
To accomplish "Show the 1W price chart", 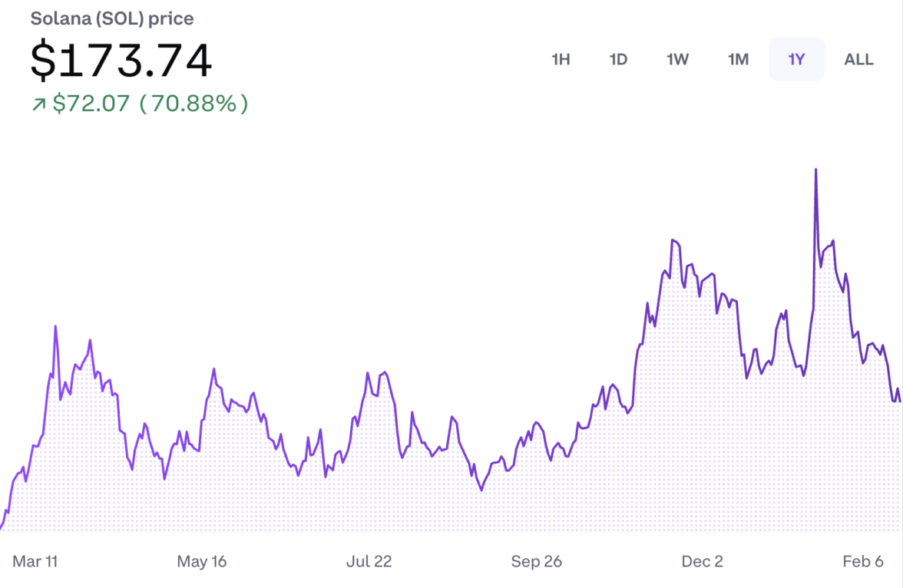I will [677, 59].
